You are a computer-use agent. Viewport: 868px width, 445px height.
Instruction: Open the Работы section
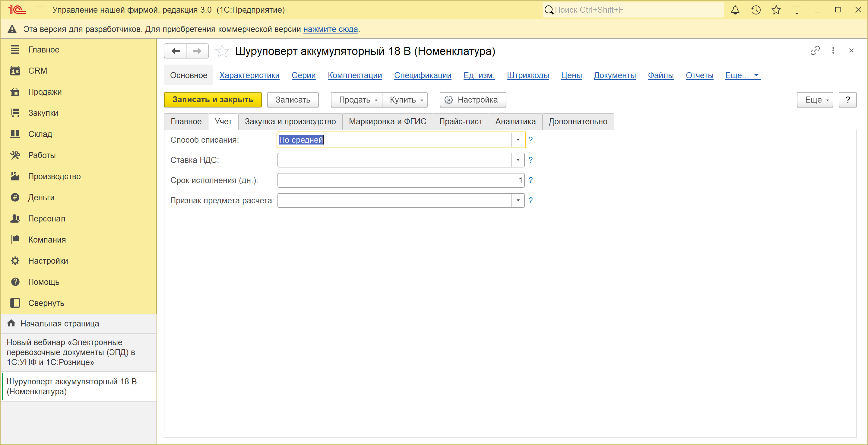point(78,155)
